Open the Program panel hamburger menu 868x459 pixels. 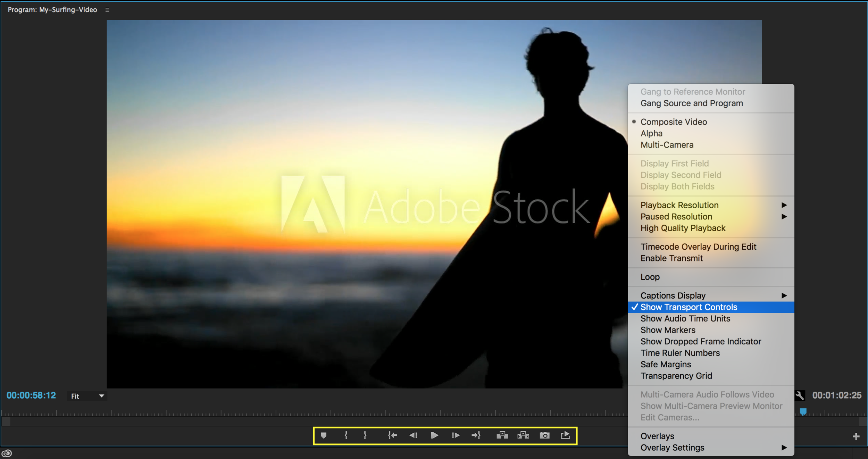(107, 10)
